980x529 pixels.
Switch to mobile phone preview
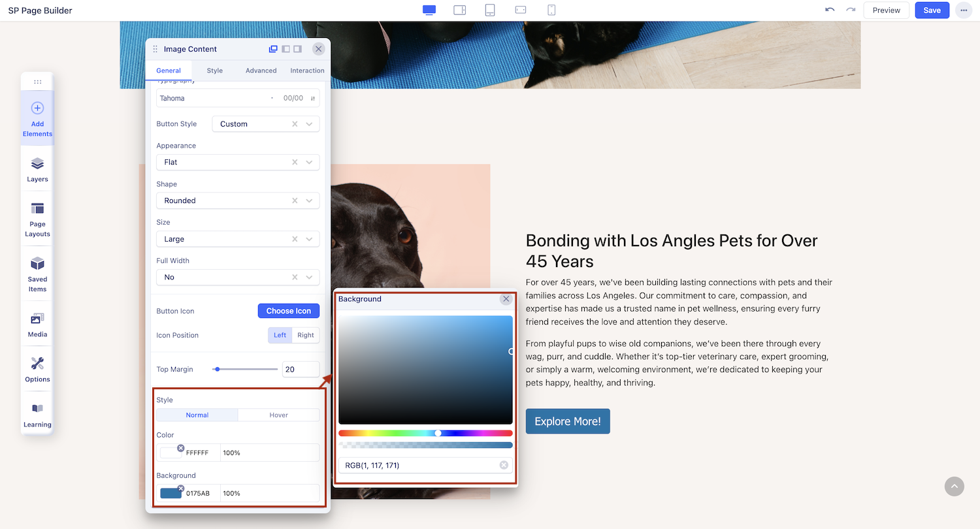(551, 10)
